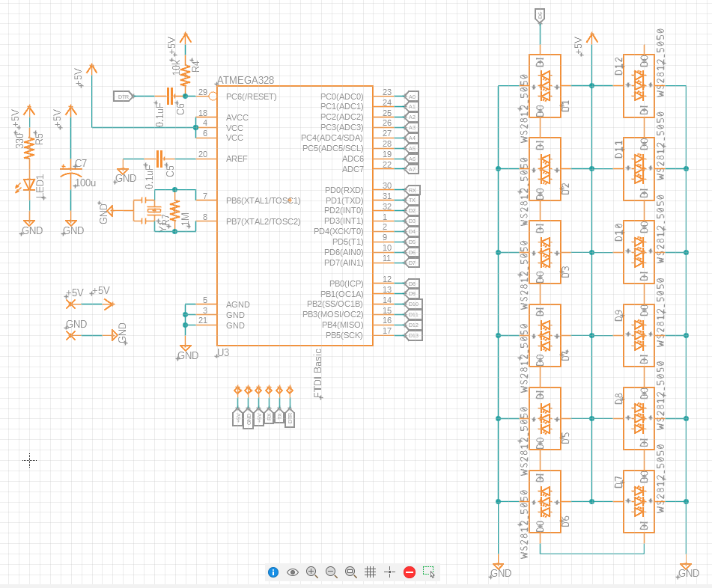The image size is (712, 588).
Task: Click the R4 10k pull-up resistor
Action: (186, 72)
